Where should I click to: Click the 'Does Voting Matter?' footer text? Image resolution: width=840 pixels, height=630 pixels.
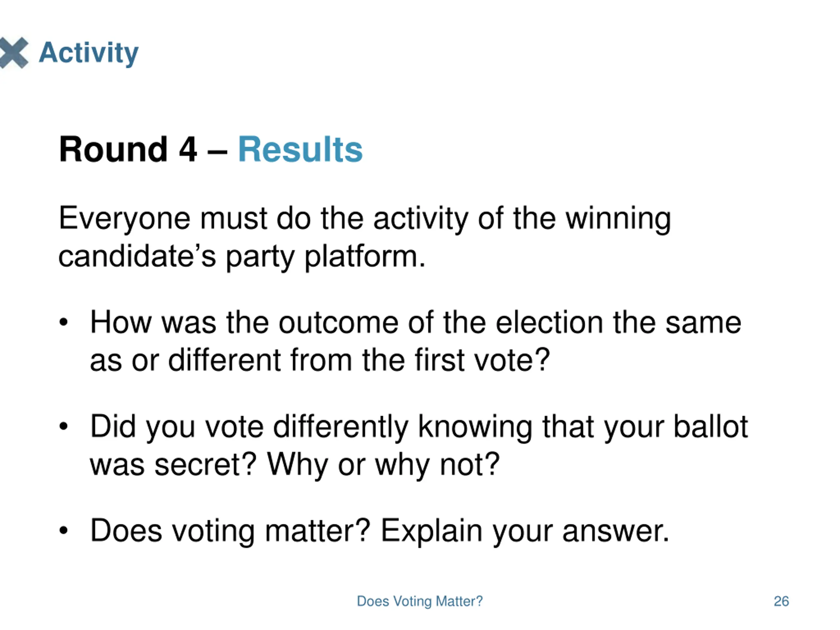pos(420,601)
